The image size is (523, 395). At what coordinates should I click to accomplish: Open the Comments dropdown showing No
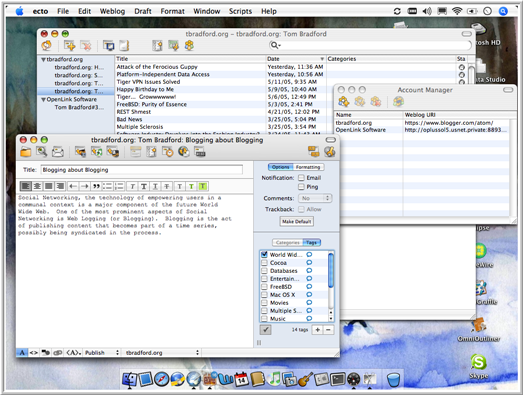coord(315,198)
